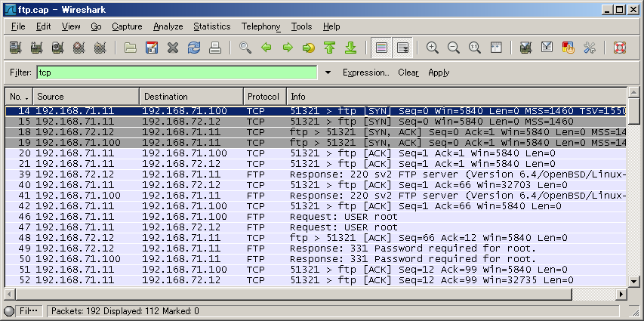The height and width of the screenshot is (321, 644).
Task: Save this capture file icon
Action: 152,48
